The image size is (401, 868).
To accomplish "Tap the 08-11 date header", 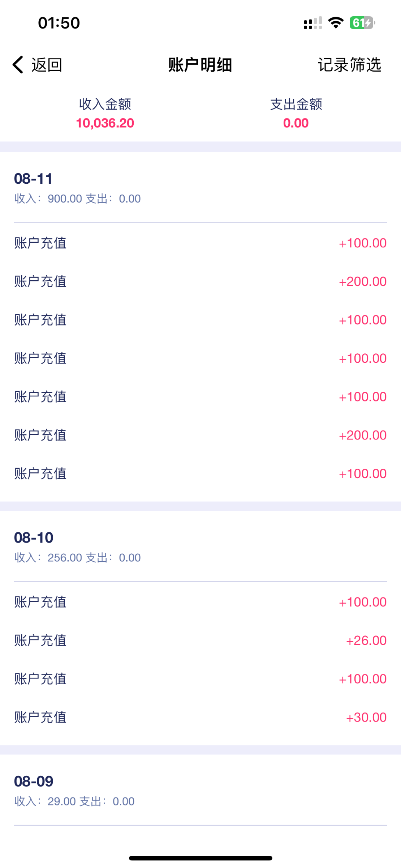I will tap(34, 179).
